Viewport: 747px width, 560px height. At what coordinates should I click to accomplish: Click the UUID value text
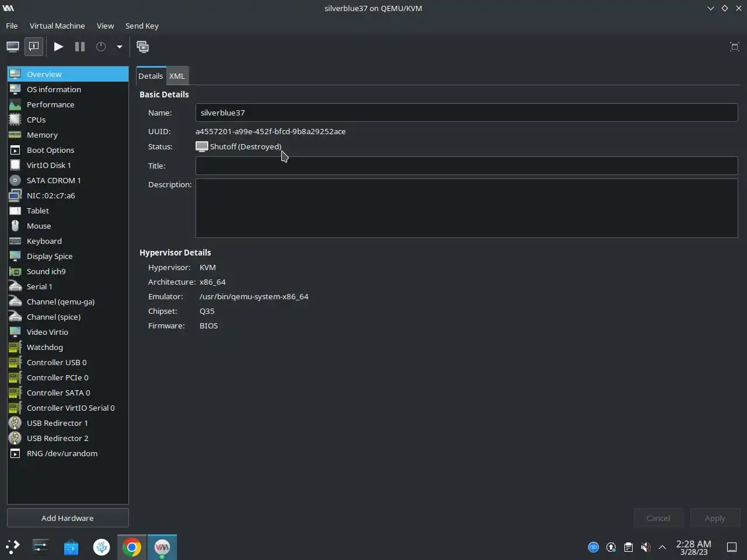pyautogui.click(x=270, y=131)
